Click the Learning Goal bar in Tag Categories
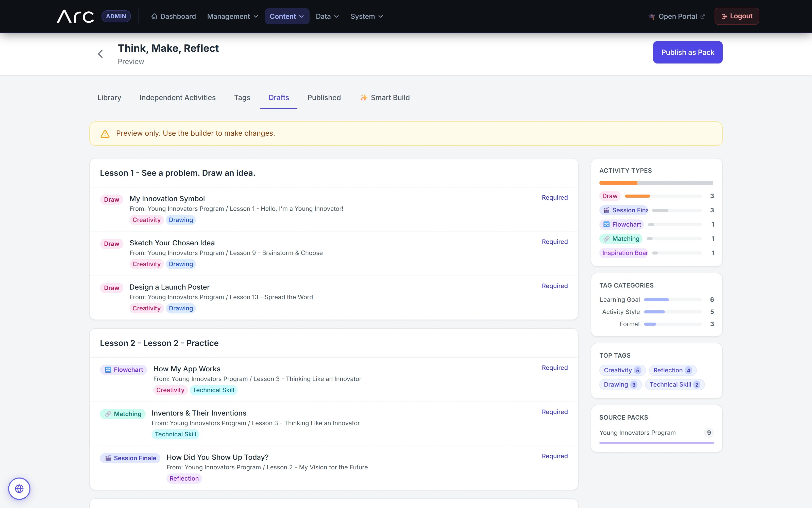The width and height of the screenshot is (812, 508). tap(673, 300)
